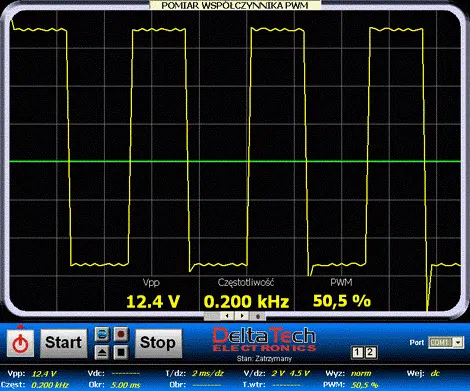The image size is (470, 391).
Task: Click the V/dz '2 V 4.5 V' value
Action: click(x=291, y=373)
